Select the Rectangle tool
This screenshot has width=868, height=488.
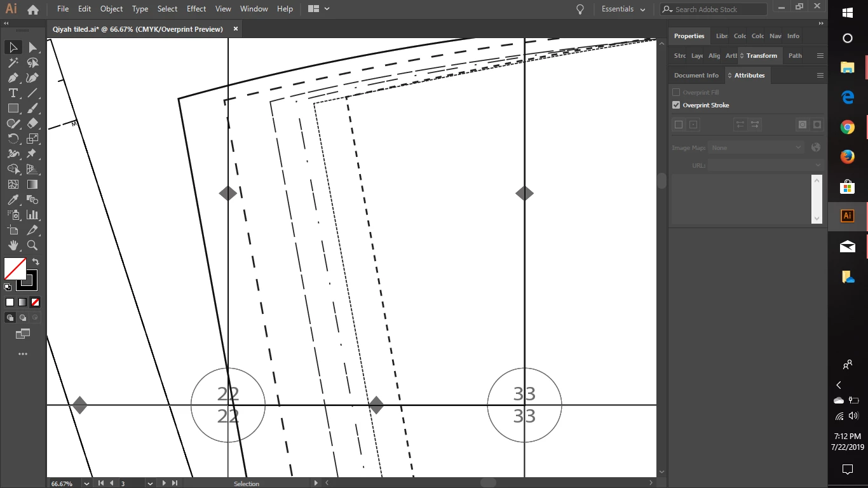pyautogui.click(x=13, y=108)
